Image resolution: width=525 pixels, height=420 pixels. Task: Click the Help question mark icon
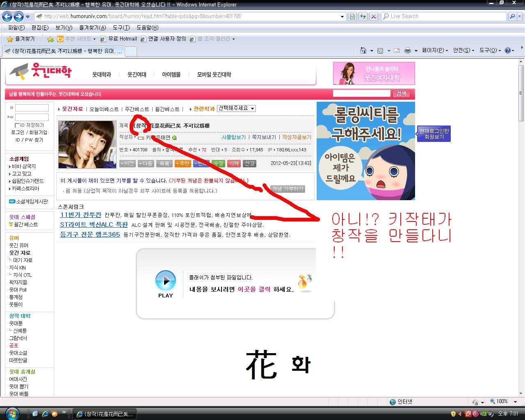pos(507,50)
